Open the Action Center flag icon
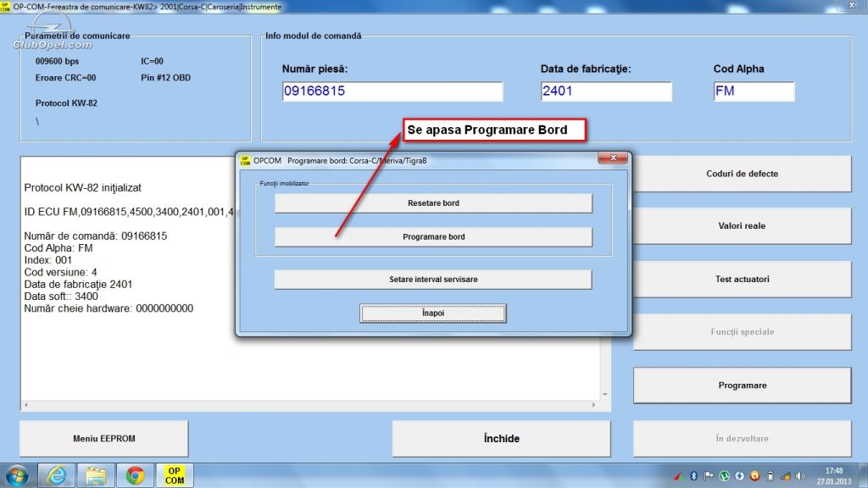The width and height of the screenshot is (868, 488). pyautogui.click(x=709, y=476)
